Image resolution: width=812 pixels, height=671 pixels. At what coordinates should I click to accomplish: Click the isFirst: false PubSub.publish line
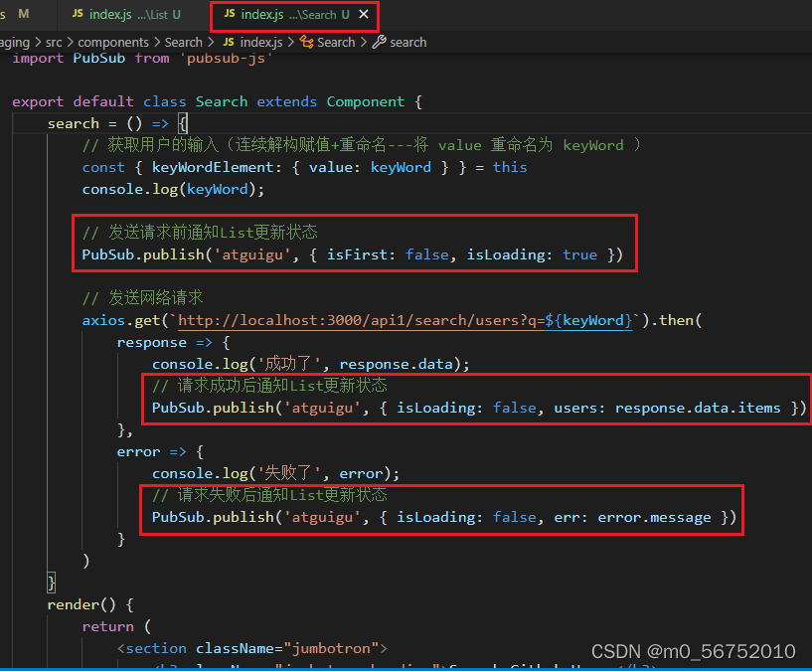click(x=352, y=254)
